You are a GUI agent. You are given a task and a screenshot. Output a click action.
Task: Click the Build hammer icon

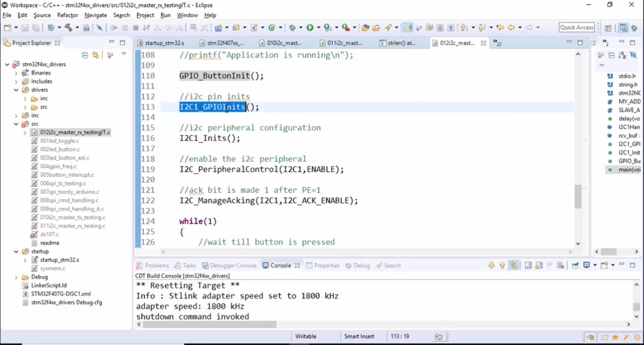(x=68, y=27)
